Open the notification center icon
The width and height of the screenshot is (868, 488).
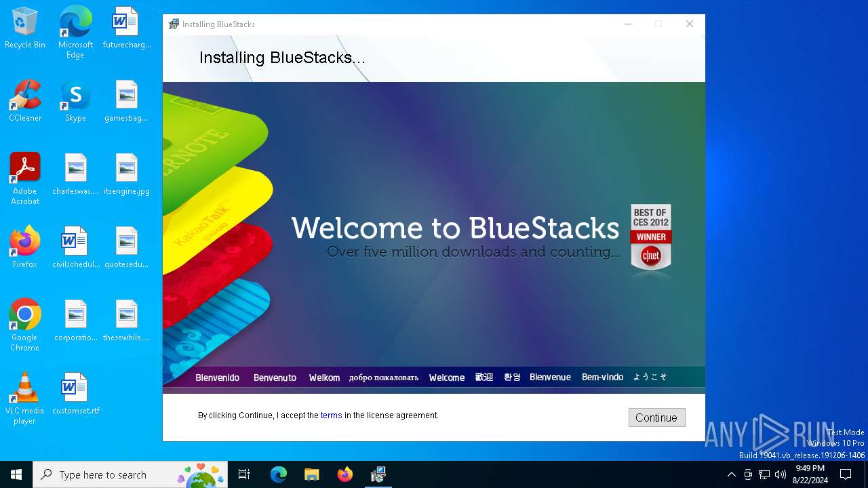[846, 474]
